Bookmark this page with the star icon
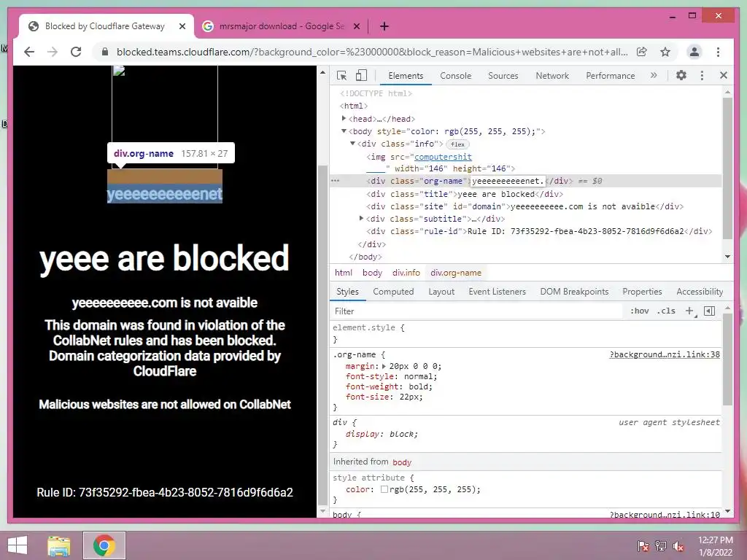The width and height of the screenshot is (747, 560). pyautogui.click(x=665, y=52)
